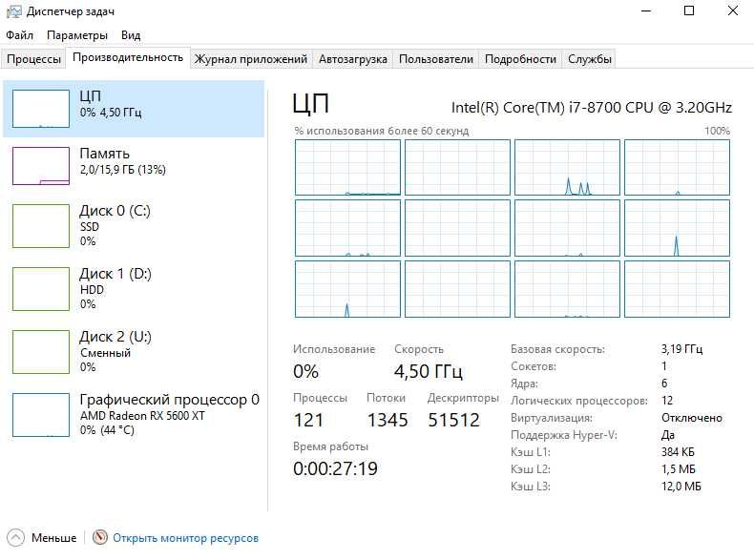
Task: Click the AMD Radeon GPU graph thumbnail
Action: coord(41,415)
